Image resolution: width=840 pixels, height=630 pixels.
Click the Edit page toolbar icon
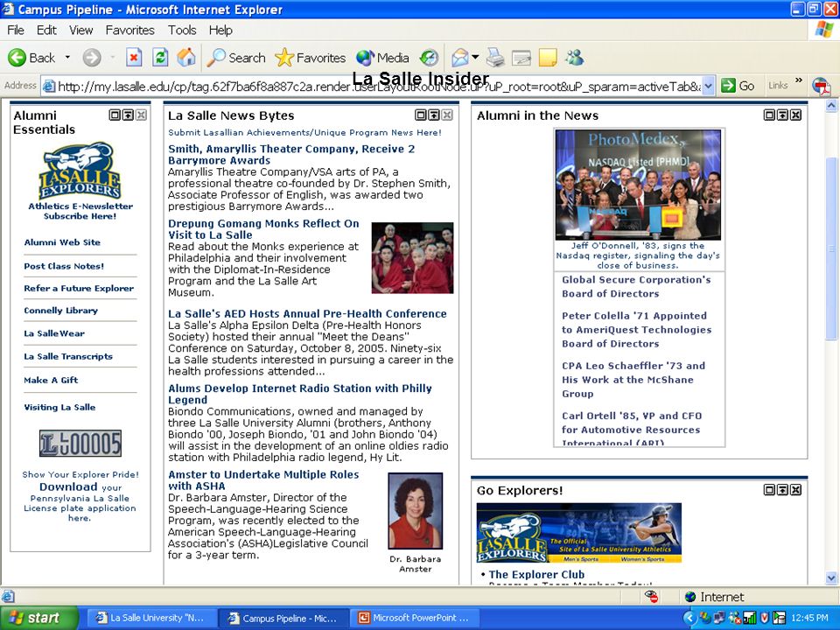[521, 58]
